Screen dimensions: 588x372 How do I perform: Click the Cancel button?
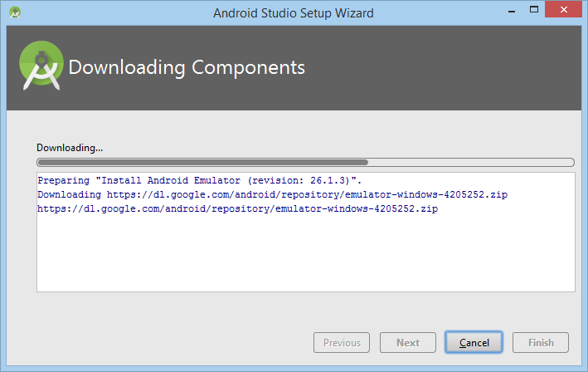point(474,342)
